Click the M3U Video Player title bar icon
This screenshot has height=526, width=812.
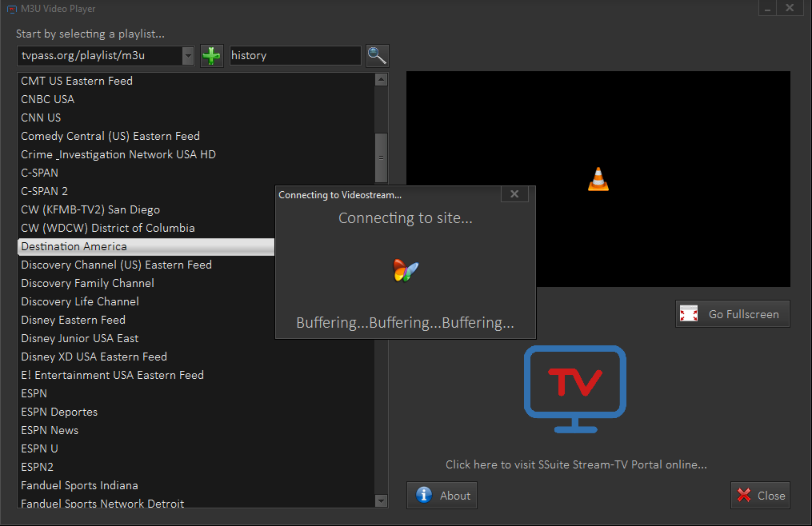(9, 9)
